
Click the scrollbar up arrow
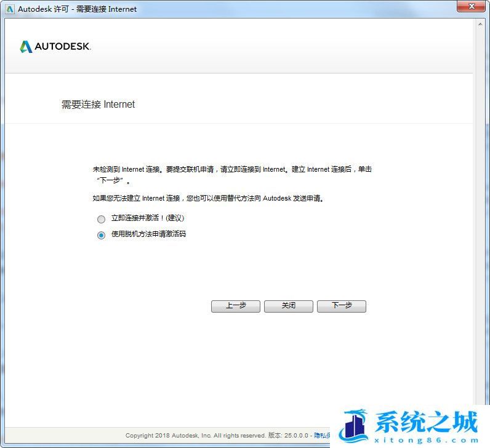point(480,24)
